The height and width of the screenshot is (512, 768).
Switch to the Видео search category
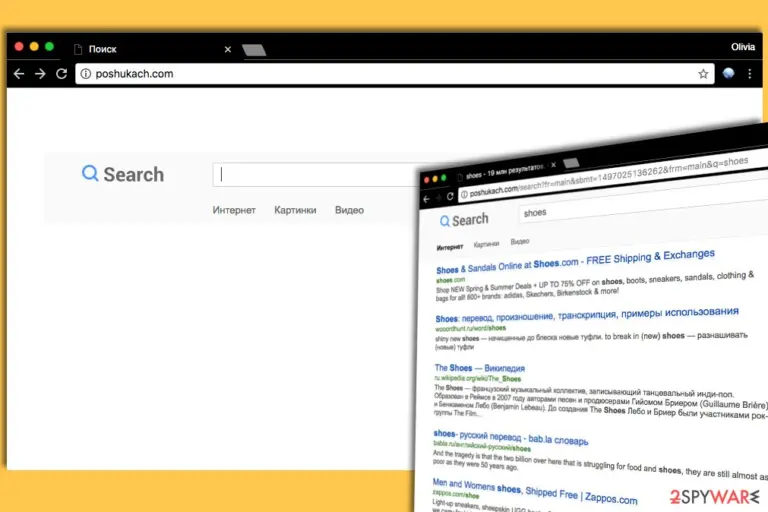[349, 210]
